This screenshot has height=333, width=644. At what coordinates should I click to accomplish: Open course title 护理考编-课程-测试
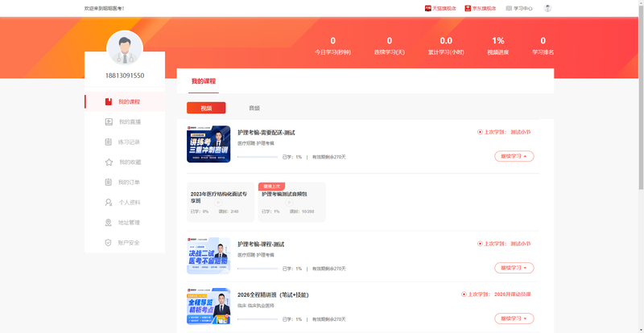pos(261,245)
